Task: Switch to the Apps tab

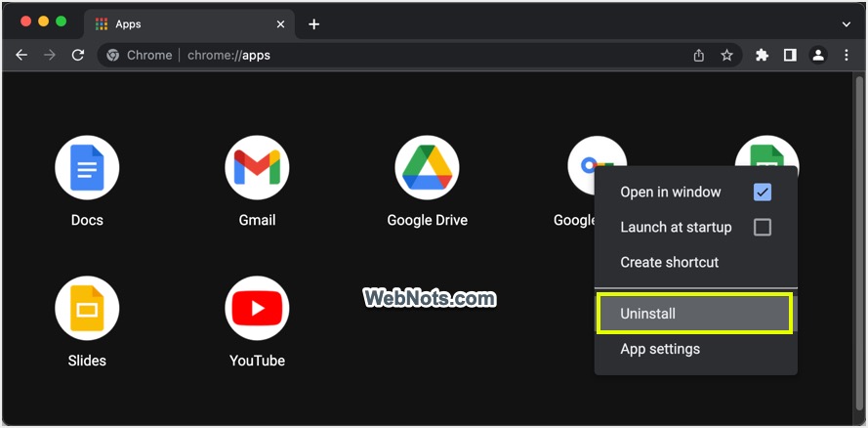Action: click(190, 24)
